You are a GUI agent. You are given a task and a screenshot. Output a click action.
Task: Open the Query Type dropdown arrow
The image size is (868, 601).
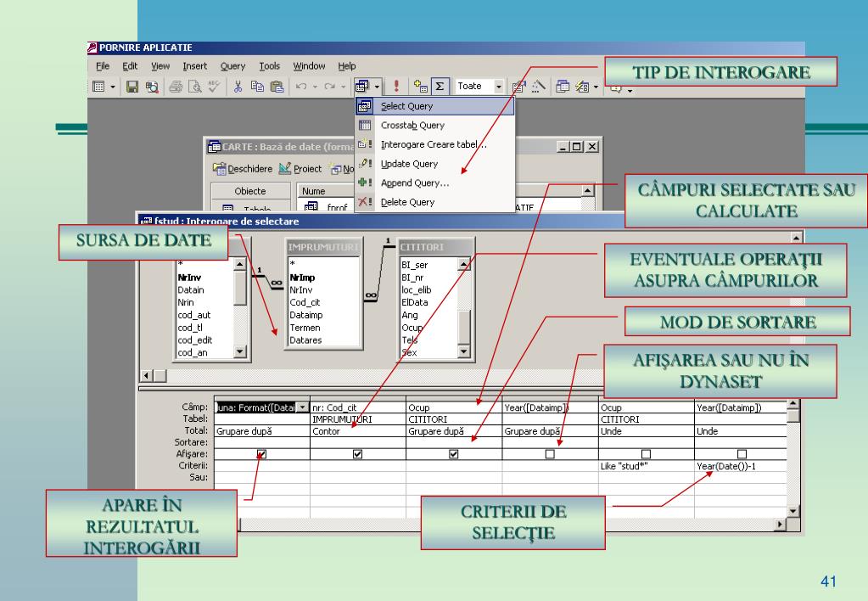click(377, 87)
